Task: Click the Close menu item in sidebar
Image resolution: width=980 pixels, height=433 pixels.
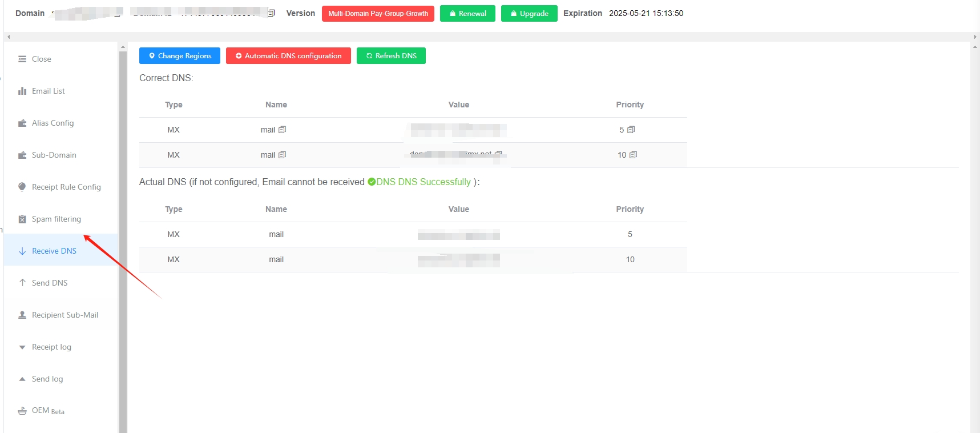Action: click(61, 59)
